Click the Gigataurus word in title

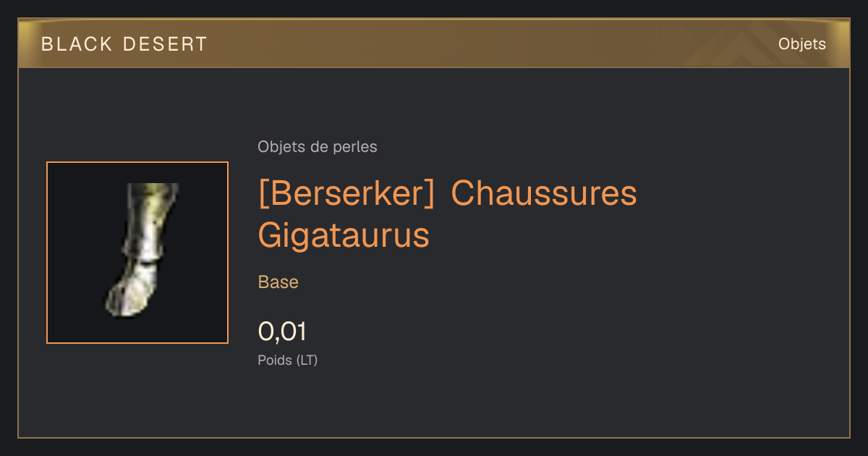(x=344, y=235)
